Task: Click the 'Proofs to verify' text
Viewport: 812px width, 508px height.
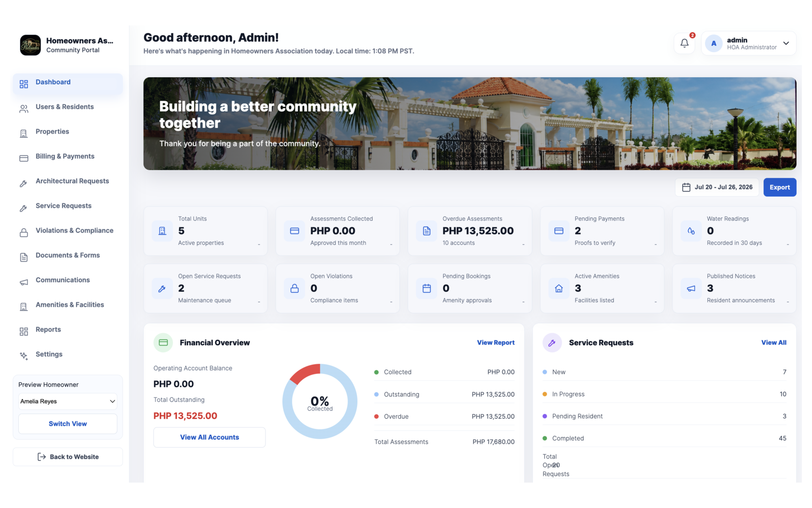Action: [x=595, y=243]
